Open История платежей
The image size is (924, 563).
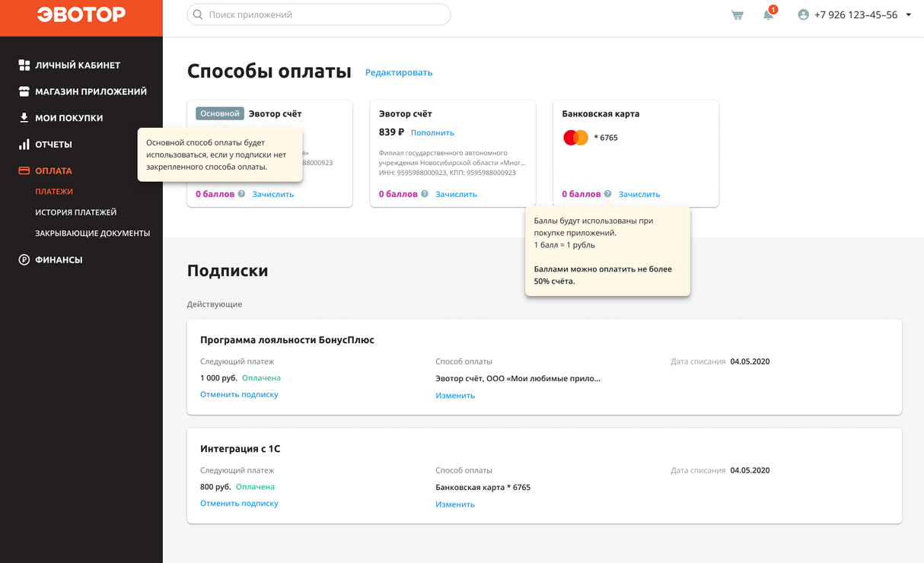[75, 212]
